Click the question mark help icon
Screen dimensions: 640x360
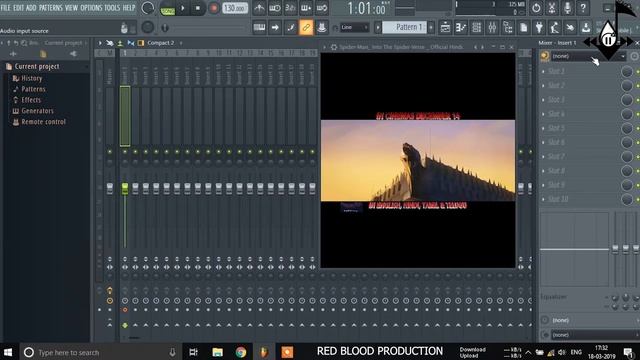583,8
